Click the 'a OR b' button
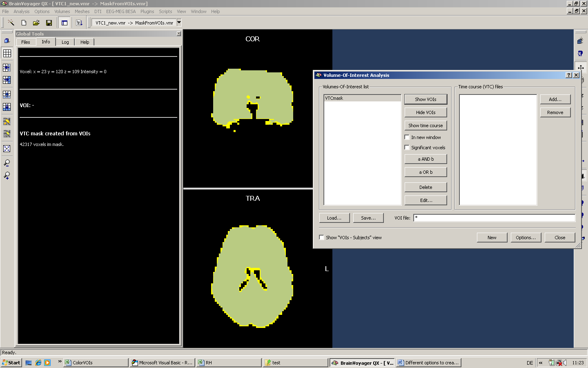This screenshot has height=368, width=588. tap(425, 172)
